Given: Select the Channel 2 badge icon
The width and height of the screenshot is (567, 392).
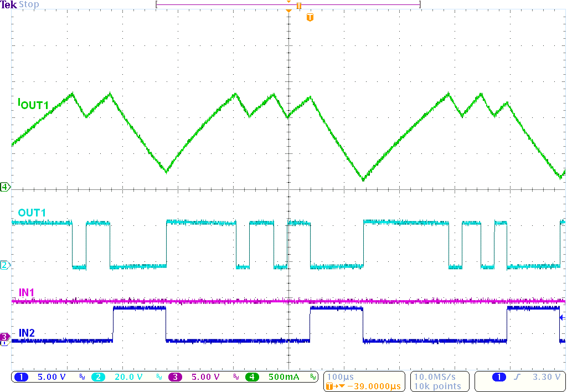Looking at the screenshot, I should click(99, 377).
